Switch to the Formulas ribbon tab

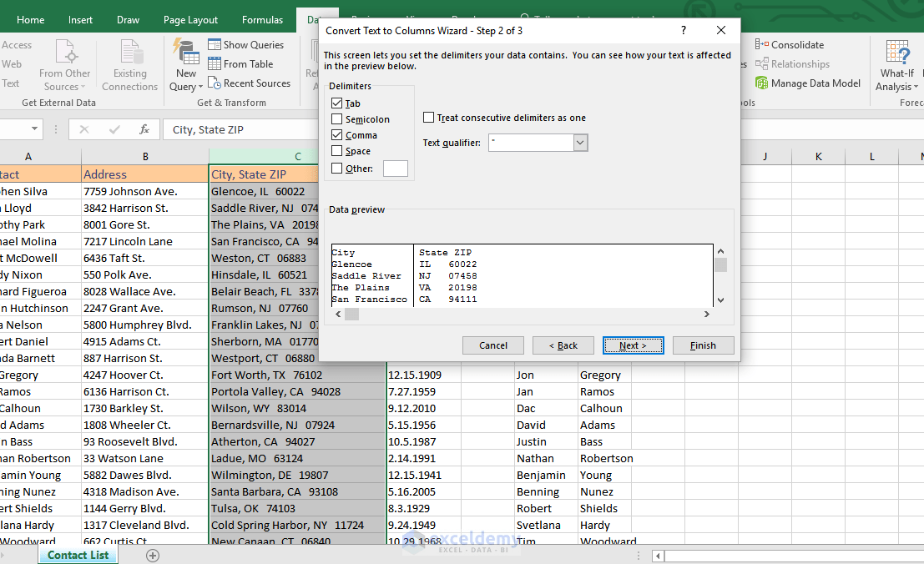tap(262, 19)
